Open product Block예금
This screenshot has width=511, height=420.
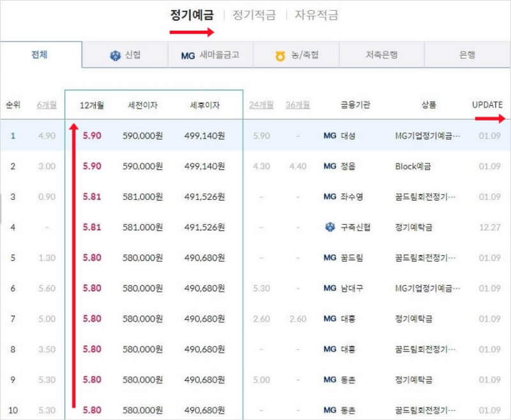tap(413, 167)
